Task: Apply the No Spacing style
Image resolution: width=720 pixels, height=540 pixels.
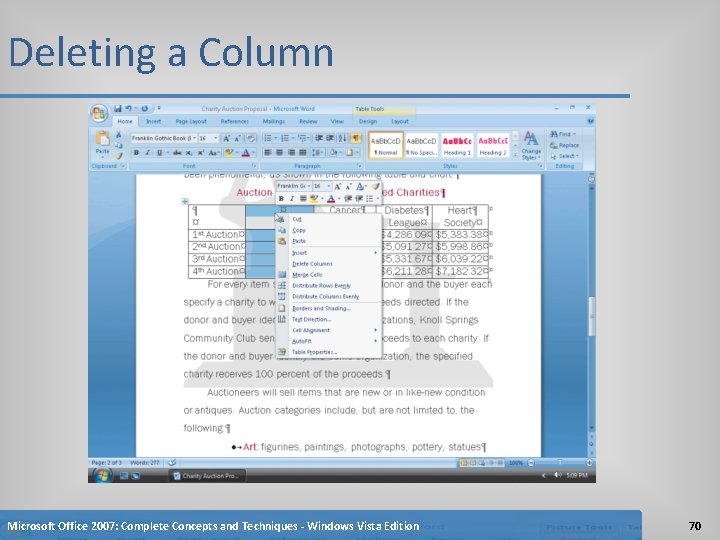Action: [x=421, y=145]
